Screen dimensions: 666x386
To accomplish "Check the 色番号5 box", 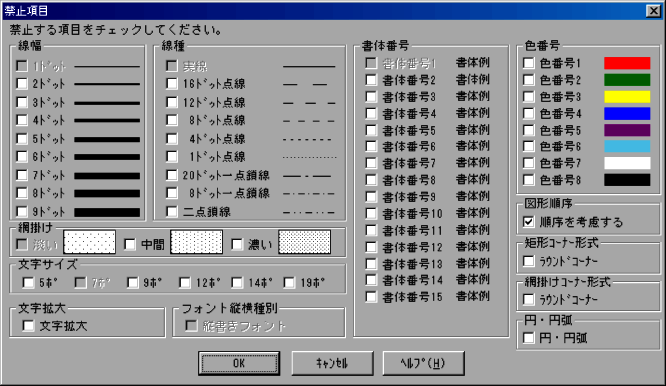I will click(x=528, y=130).
